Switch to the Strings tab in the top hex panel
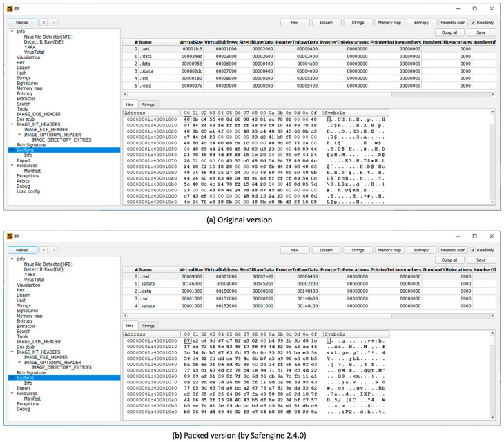Image resolution: width=504 pixels, height=442 pixels. pos(148,104)
